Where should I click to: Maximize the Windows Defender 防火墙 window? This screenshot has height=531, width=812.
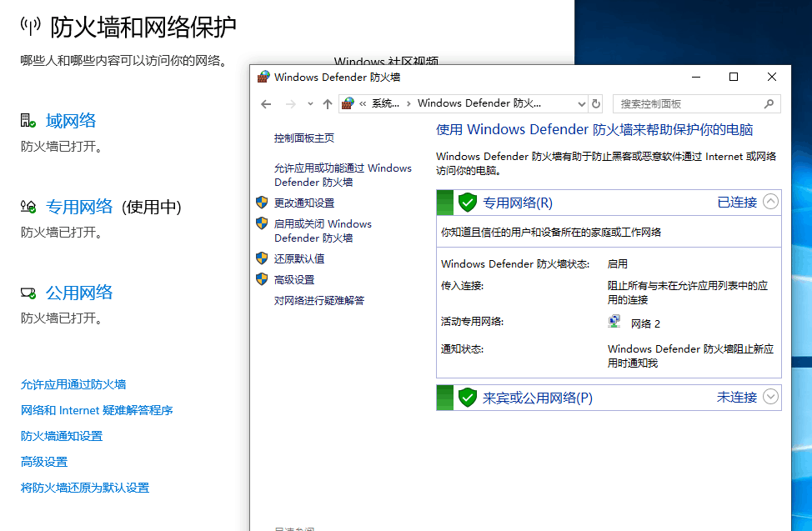(x=734, y=78)
